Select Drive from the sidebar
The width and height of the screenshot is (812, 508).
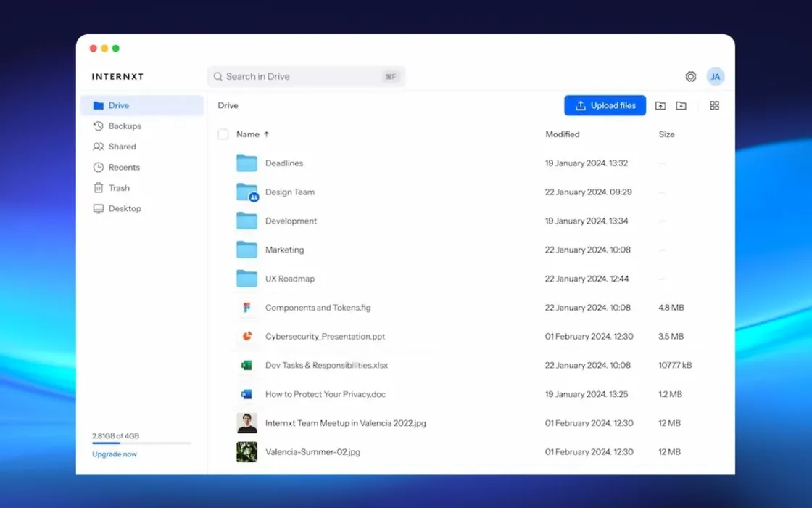click(118, 105)
